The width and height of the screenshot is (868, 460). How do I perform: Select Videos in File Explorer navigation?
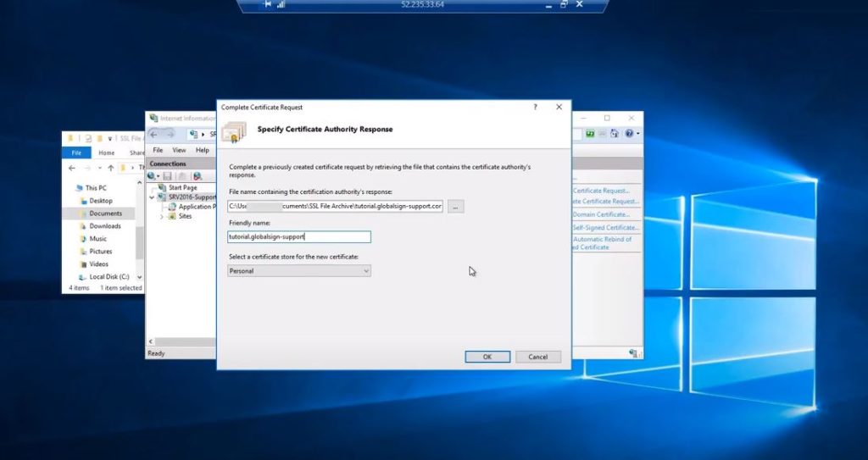coord(98,264)
